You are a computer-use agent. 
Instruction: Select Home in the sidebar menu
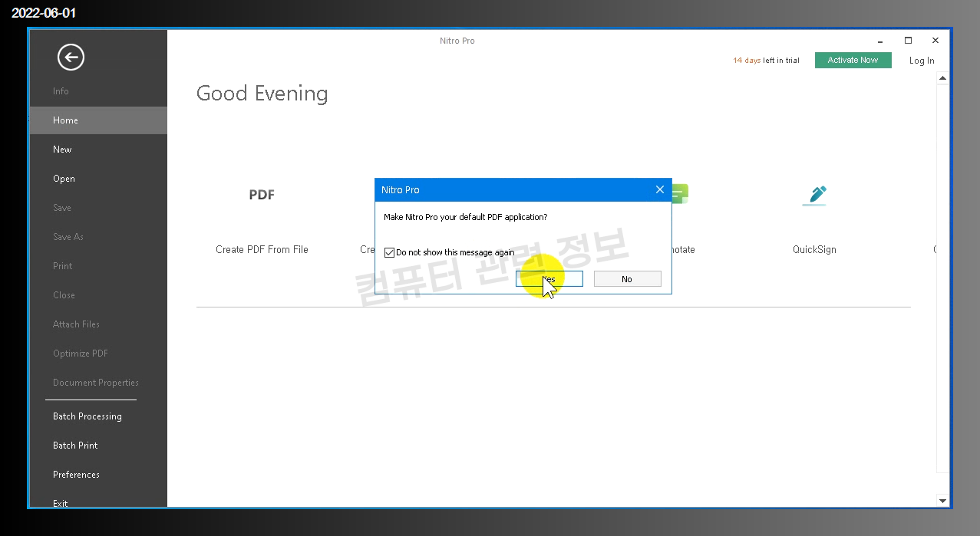pos(98,120)
